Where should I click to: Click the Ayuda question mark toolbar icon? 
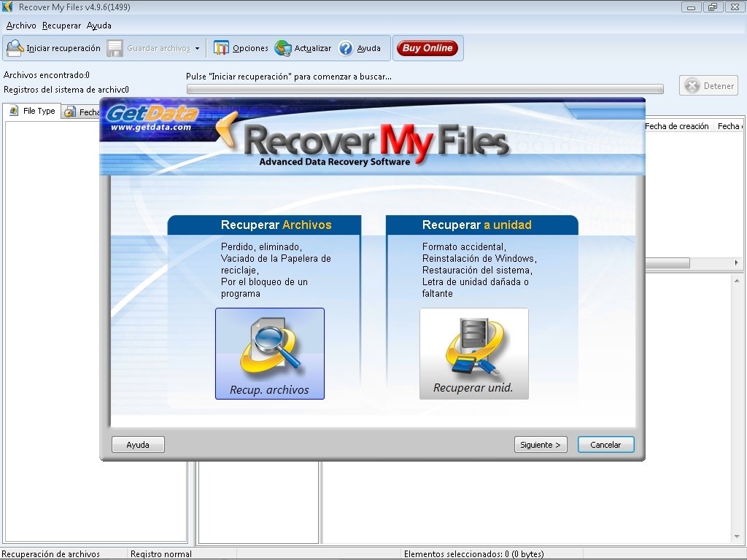click(x=345, y=48)
